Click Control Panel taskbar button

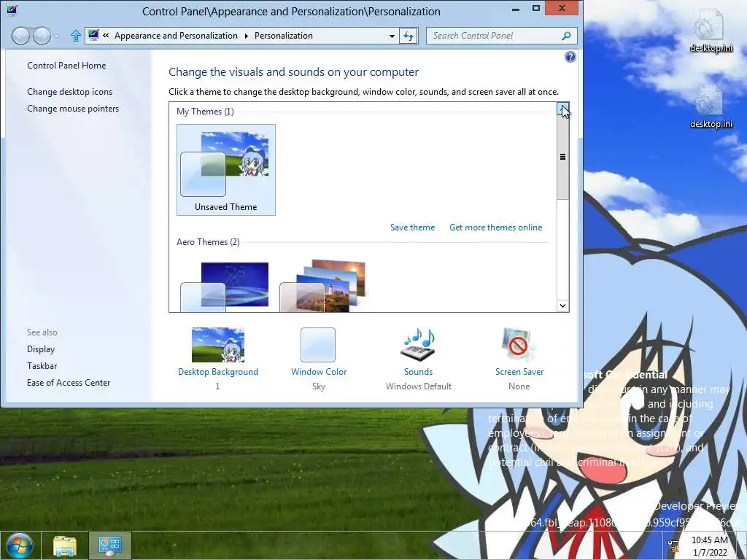point(110,546)
